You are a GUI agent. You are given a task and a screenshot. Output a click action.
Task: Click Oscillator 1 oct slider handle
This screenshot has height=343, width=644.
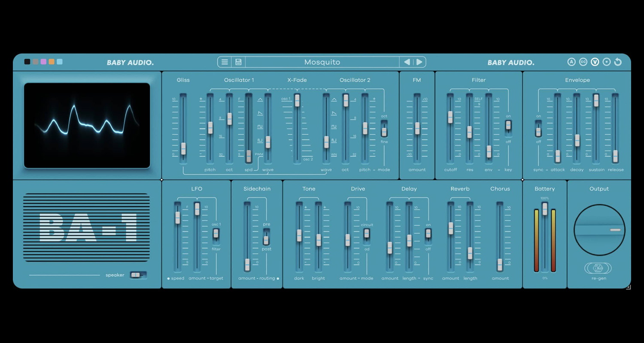pyautogui.click(x=230, y=119)
